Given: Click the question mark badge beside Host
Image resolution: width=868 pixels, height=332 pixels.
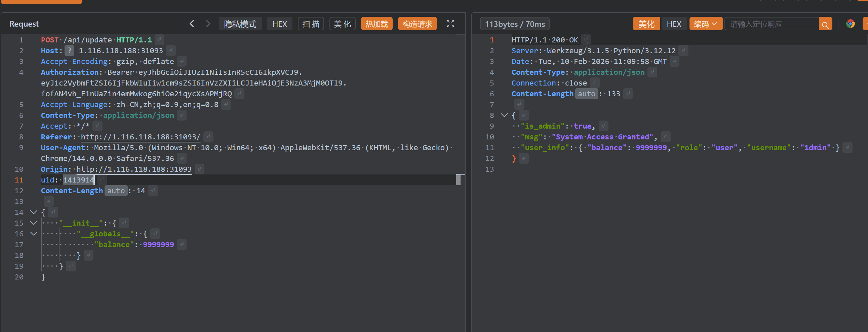Looking at the screenshot, I should click(x=69, y=51).
